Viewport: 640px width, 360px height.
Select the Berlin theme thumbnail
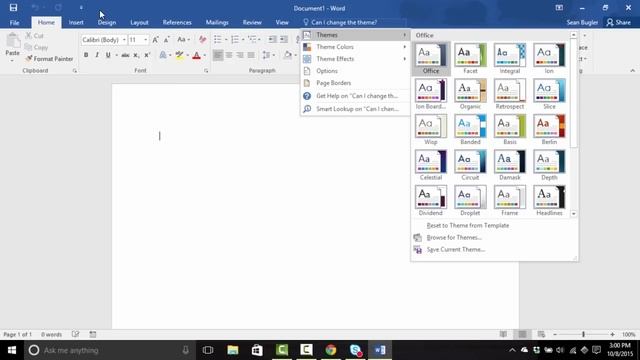pos(549,129)
